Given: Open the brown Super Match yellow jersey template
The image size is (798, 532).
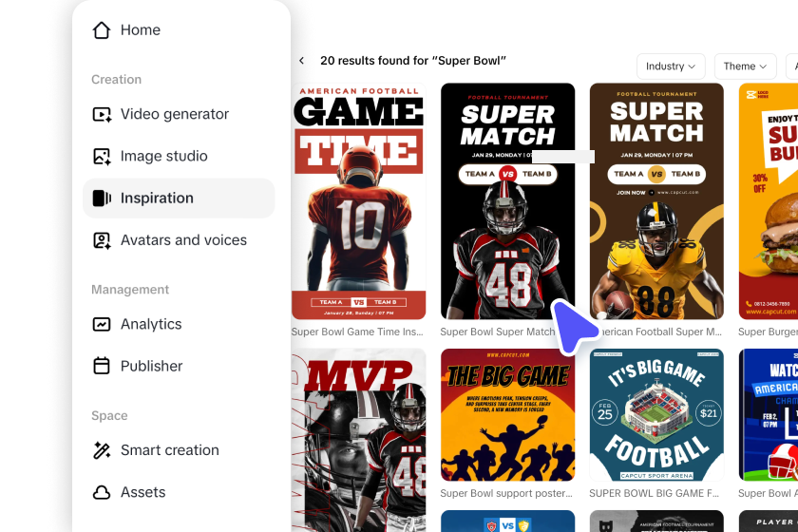Looking at the screenshot, I should (x=656, y=201).
